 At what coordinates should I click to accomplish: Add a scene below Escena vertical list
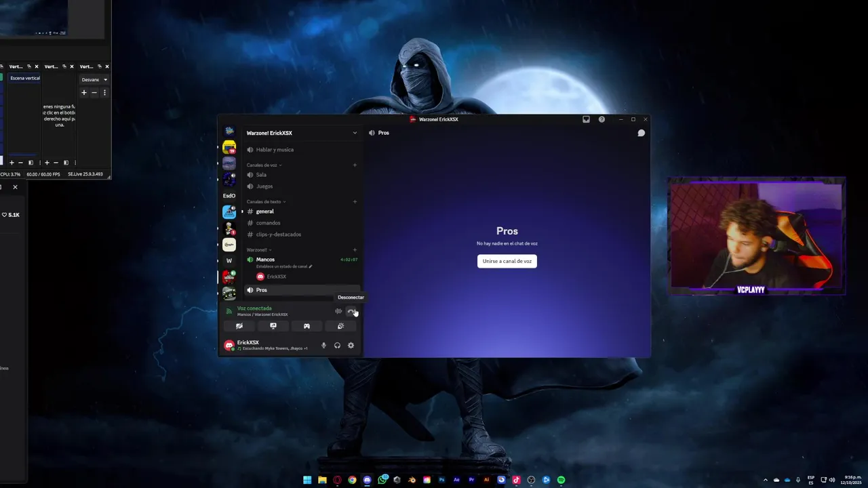click(12, 163)
